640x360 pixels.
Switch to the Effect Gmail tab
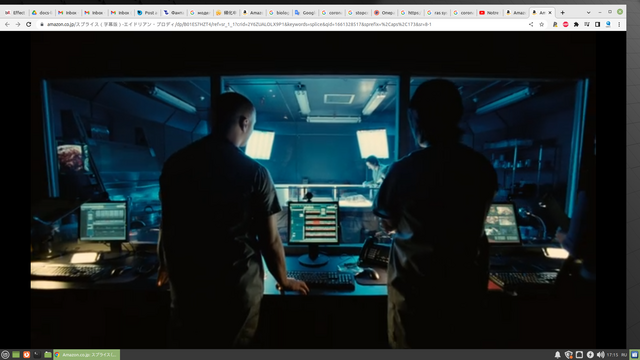point(15,13)
